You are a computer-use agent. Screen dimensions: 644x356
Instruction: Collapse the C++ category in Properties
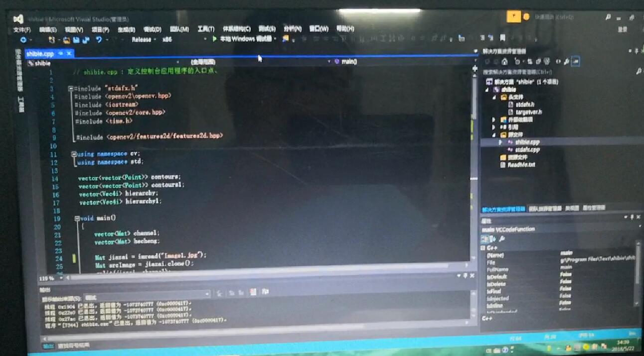(483, 248)
